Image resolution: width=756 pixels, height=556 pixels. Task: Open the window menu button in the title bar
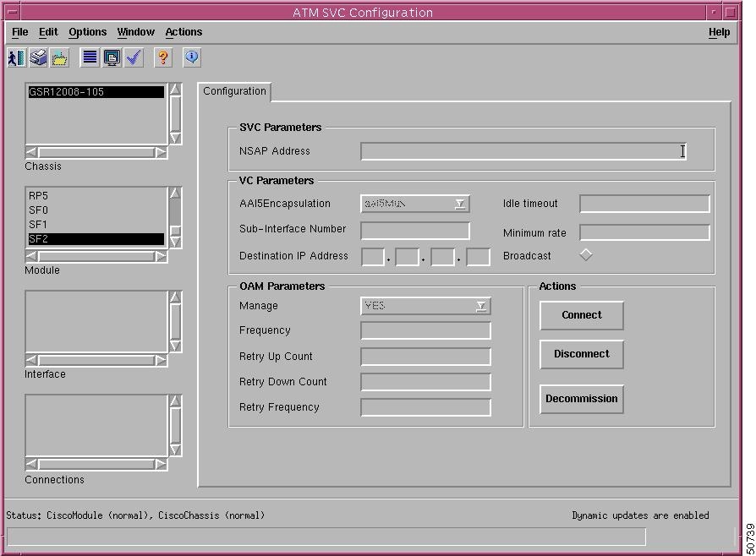pyautogui.click(x=13, y=12)
